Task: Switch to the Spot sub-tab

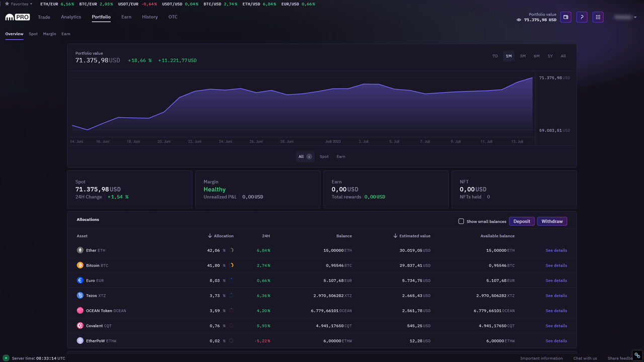Action: click(x=33, y=34)
